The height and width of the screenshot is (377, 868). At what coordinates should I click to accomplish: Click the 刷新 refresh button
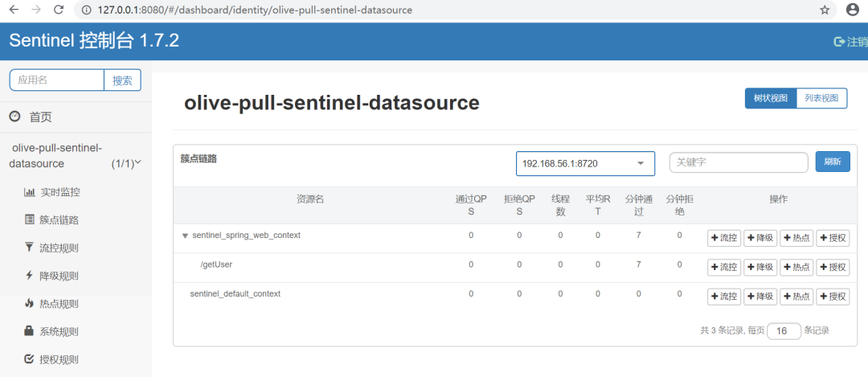point(833,162)
